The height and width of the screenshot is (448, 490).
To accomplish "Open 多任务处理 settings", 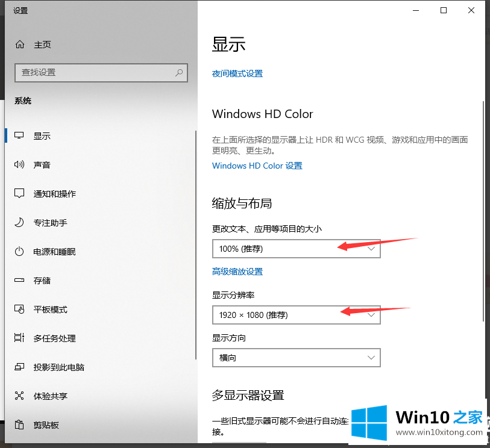I will (55, 338).
